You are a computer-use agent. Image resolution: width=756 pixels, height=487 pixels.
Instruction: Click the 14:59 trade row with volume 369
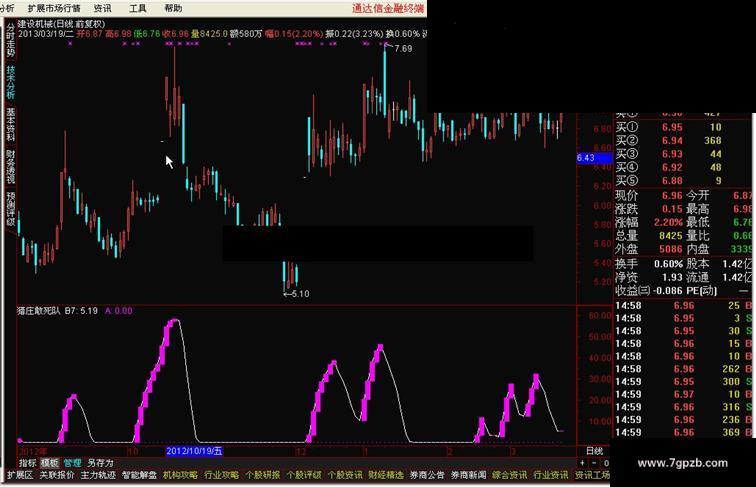[x=683, y=432]
